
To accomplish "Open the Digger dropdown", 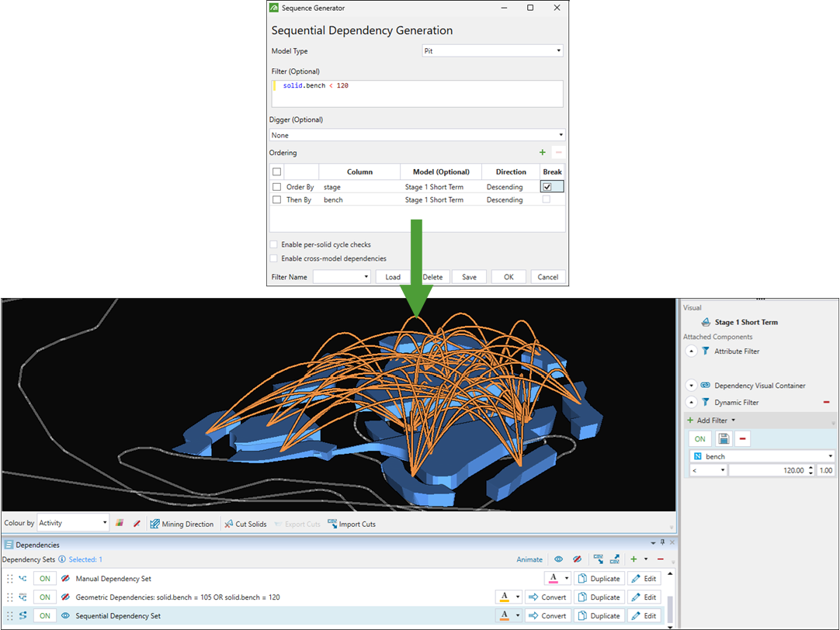I will pyautogui.click(x=417, y=135).
